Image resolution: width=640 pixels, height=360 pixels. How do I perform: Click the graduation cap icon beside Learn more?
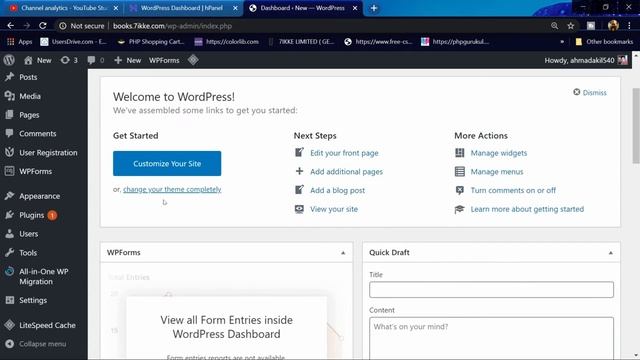point(460,209)
